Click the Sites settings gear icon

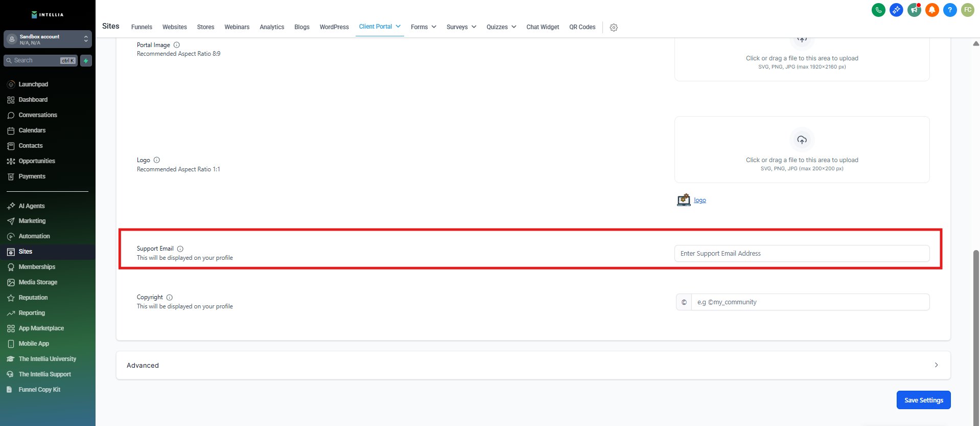point(614,28)
